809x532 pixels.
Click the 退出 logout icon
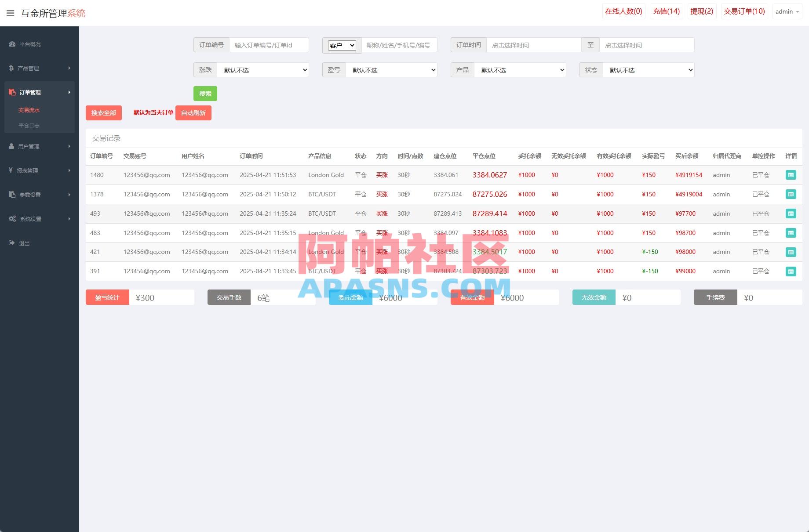(x=11, y=243)
